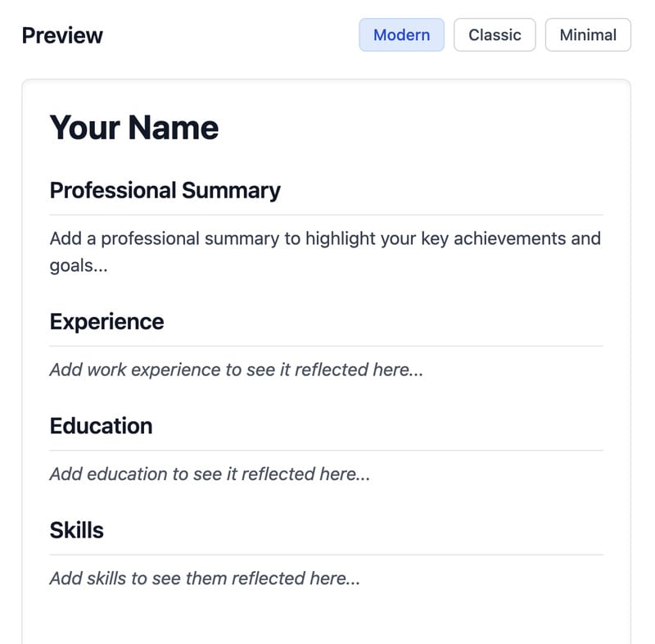Click the 'Add education' placeholder text

(x=210, y=474)
